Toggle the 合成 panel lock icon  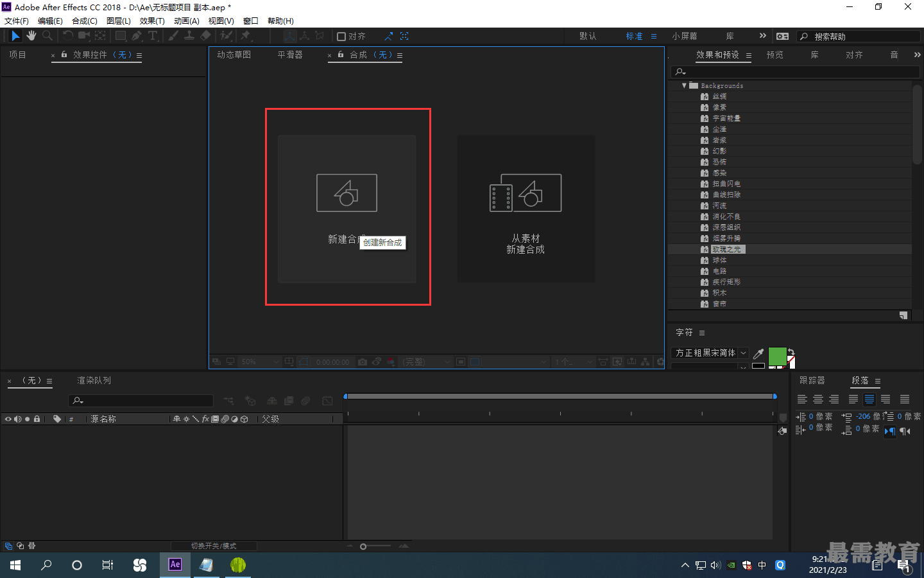point(341,55)
